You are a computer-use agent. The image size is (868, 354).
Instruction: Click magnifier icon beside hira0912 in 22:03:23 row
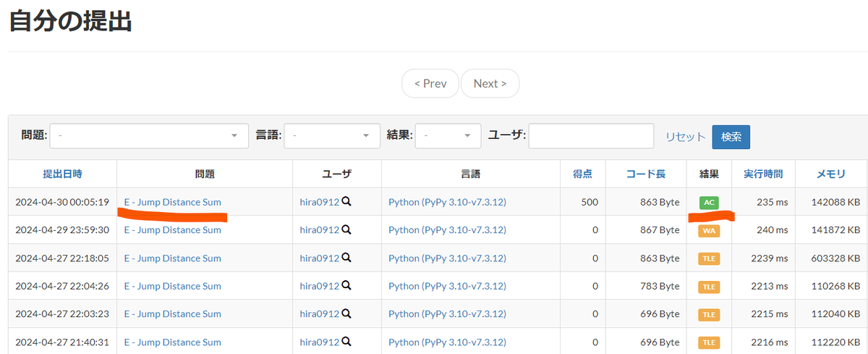pos(346,313)
